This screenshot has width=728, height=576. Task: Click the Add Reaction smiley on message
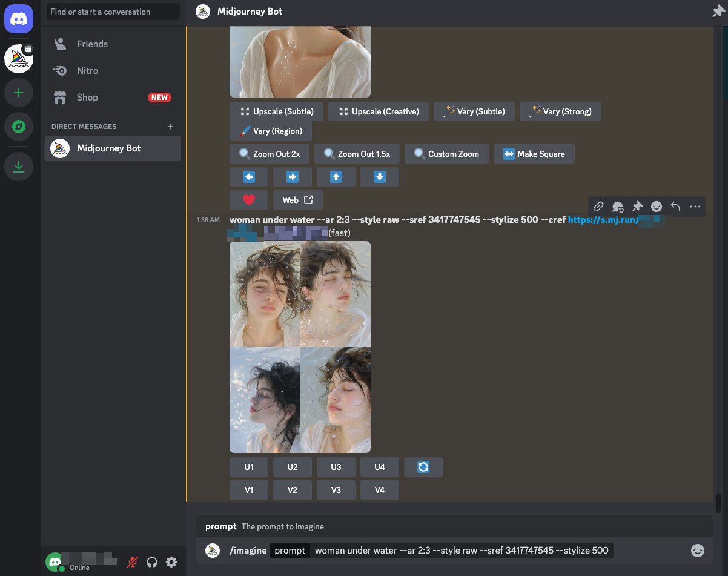point(656,207)
